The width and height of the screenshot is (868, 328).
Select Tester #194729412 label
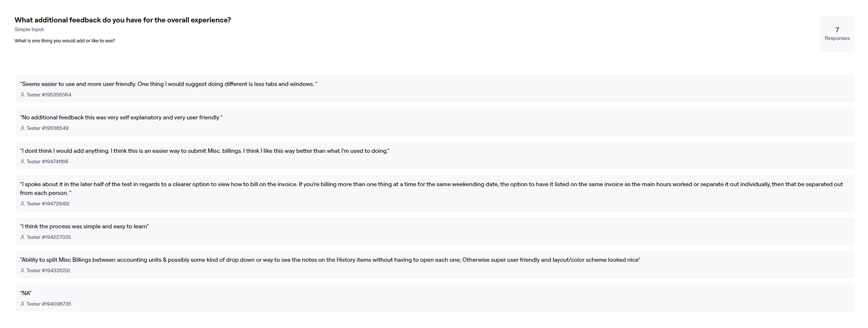[48, 204]
